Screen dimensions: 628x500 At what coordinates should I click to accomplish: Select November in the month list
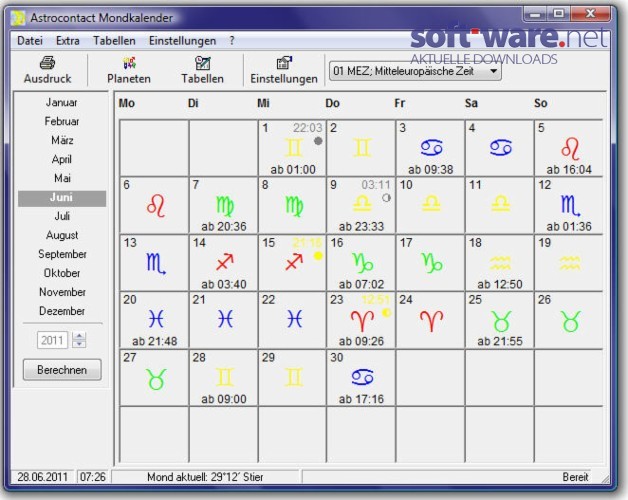[62, 292]
